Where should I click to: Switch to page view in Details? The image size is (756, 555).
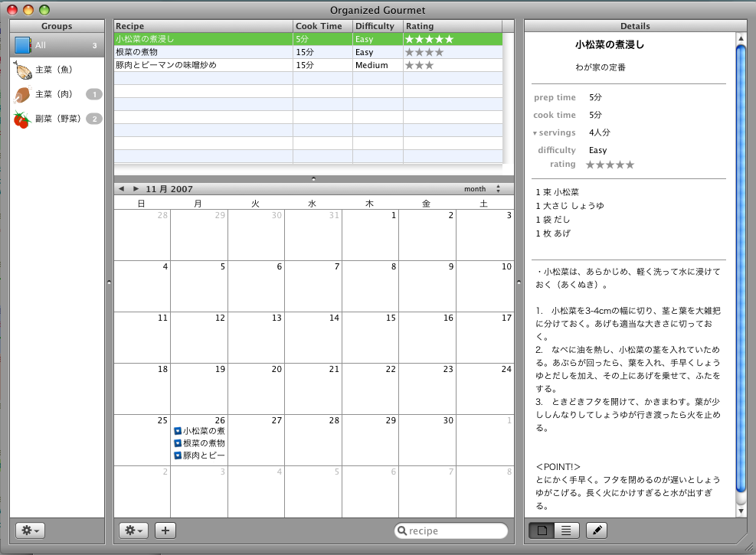(542, 530)
